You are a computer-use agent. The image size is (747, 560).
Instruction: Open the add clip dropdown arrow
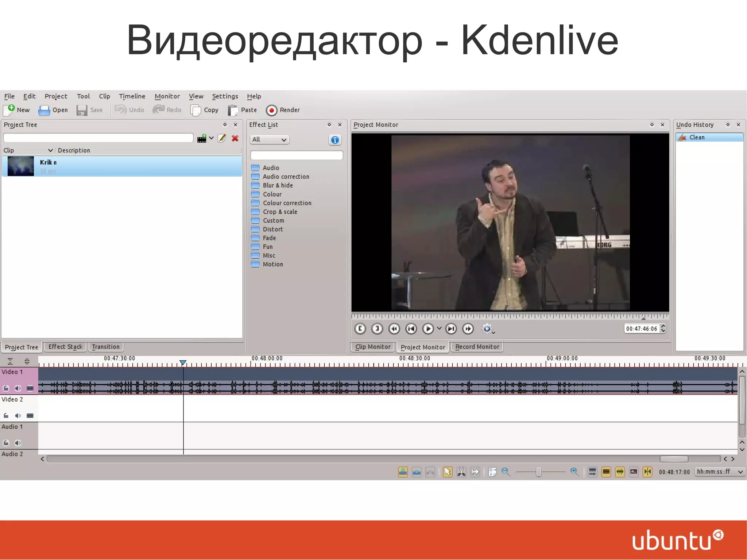click(x=211, y=138)
